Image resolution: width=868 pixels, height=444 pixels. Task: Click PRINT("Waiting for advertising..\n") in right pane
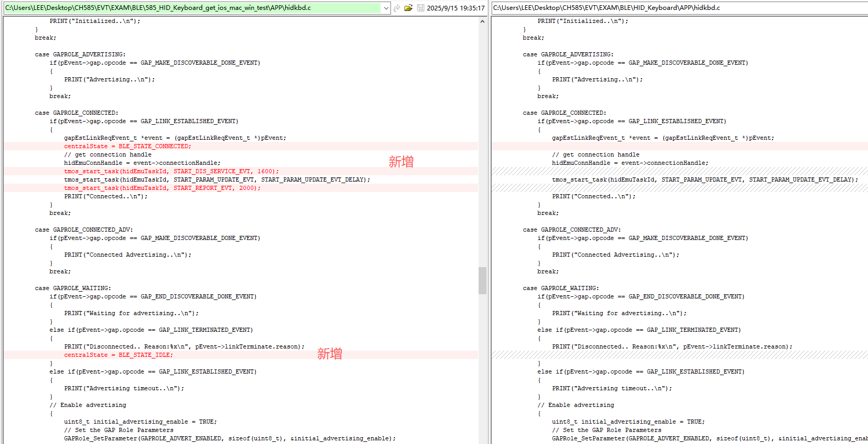click(619, 313)
